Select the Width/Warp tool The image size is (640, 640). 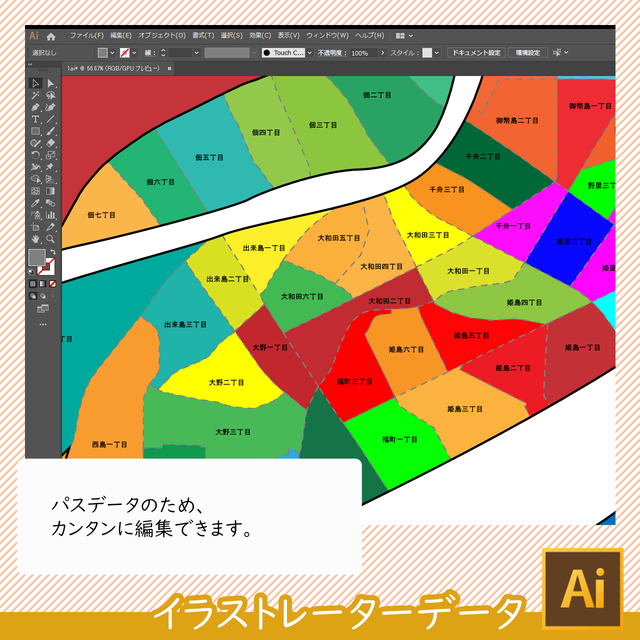point(36,167)
